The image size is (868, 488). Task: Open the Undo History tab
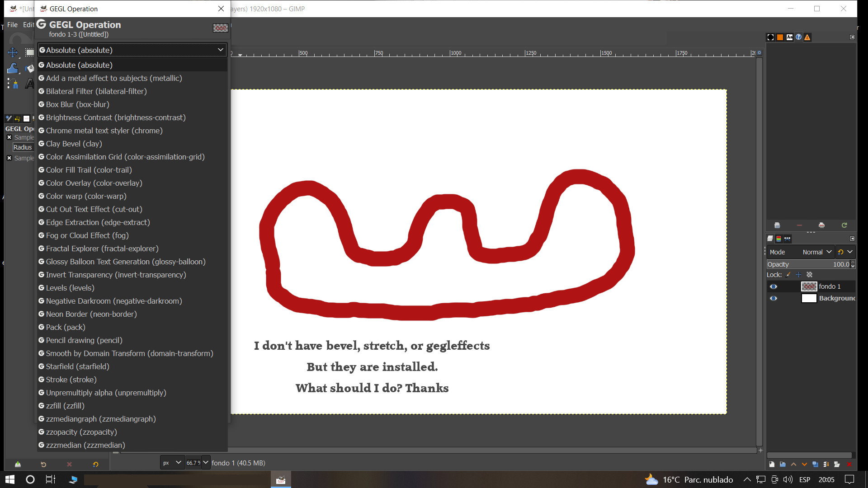coord(17,118)
